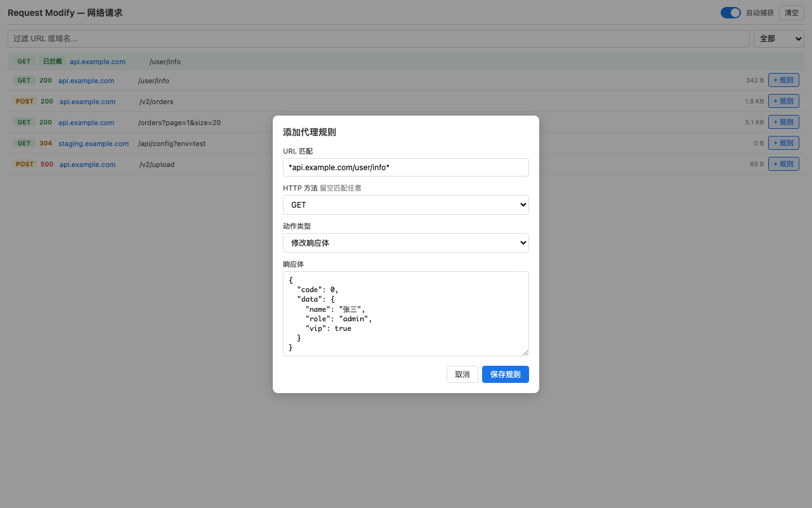
Task: Select the intercepted 已拦截 /user/info row
Action: click(x=406, y=62)
